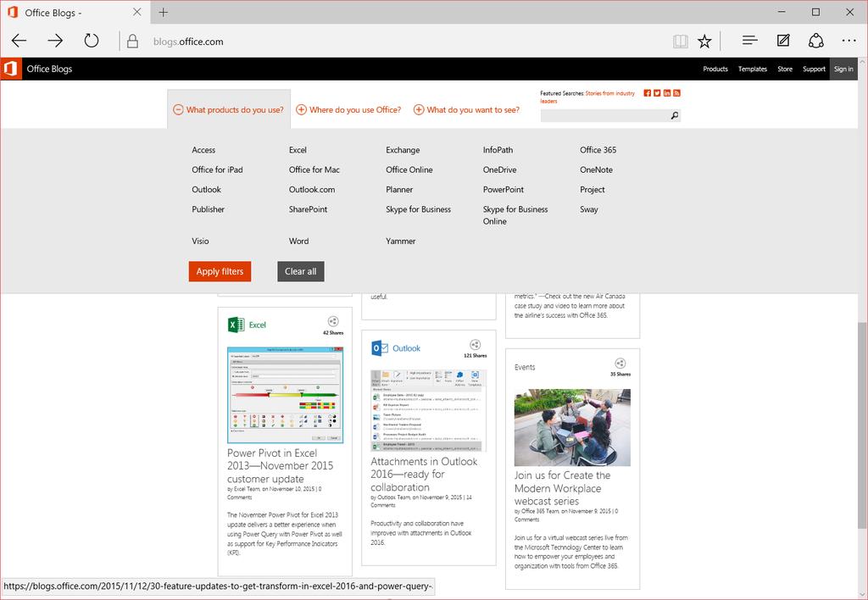868x600 pixels.
Task: Select SharePoint product filter
Action: click(308, 210)
